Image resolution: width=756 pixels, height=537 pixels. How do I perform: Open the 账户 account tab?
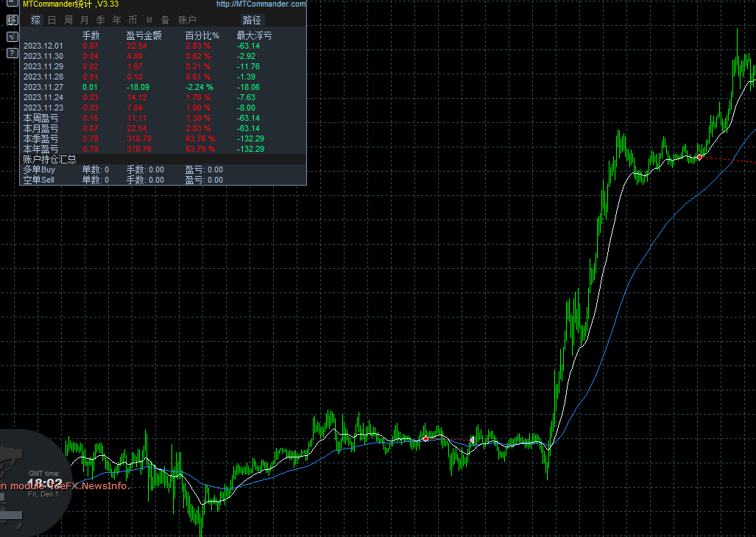(x=187, y=20)
